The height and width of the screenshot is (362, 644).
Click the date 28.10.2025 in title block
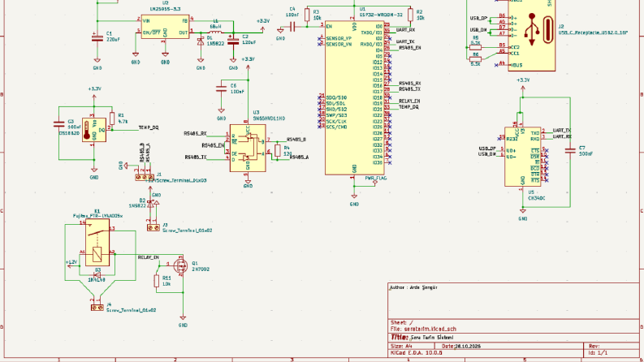click(469, 346)
